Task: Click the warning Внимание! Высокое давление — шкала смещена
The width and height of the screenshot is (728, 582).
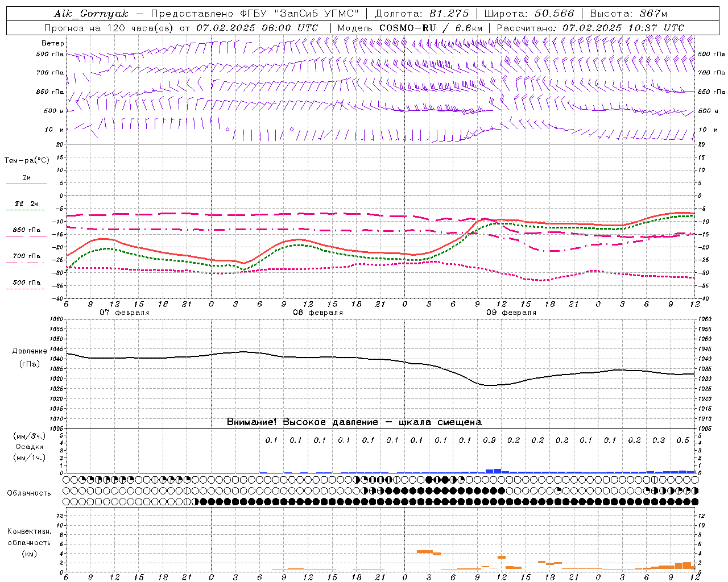Action: pos(354,422)
